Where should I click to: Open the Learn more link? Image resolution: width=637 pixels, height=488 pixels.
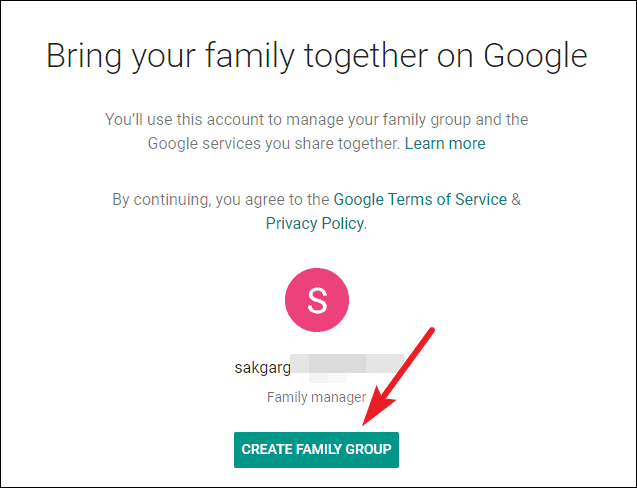click(x=445, y=143)
